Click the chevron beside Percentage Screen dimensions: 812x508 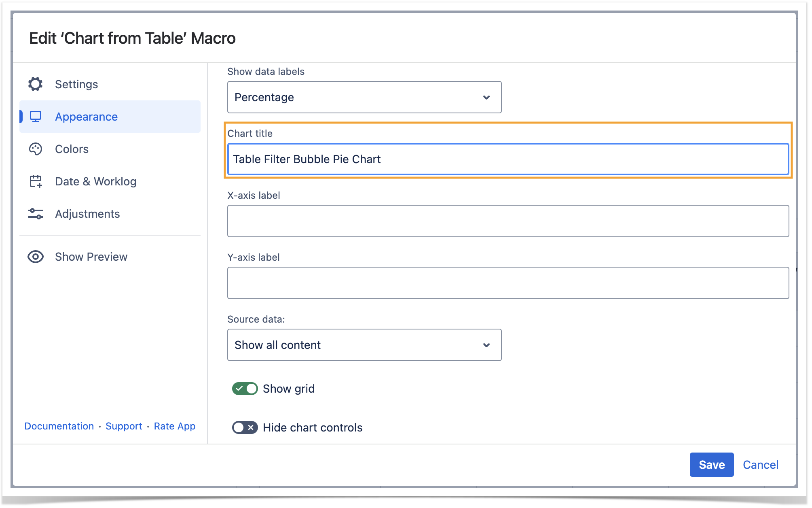[486, 97]
